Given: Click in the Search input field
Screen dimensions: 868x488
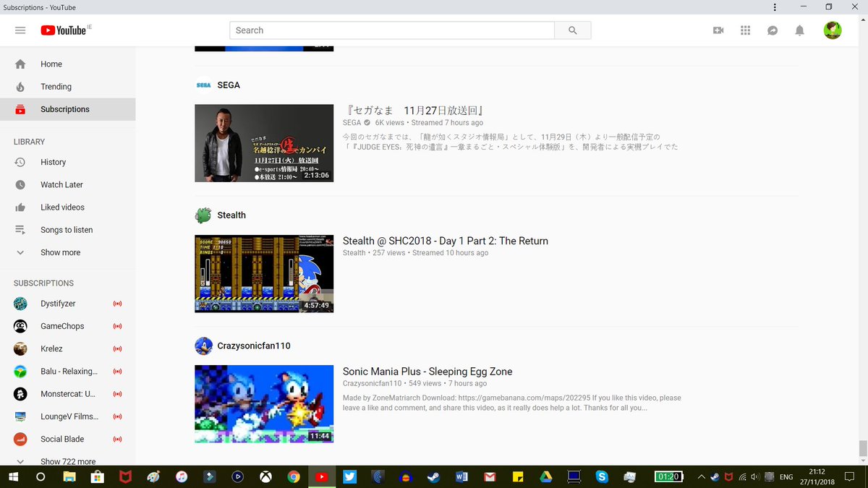Looking at the screenshot, I should pyautogui.click(x=392, y=30).
